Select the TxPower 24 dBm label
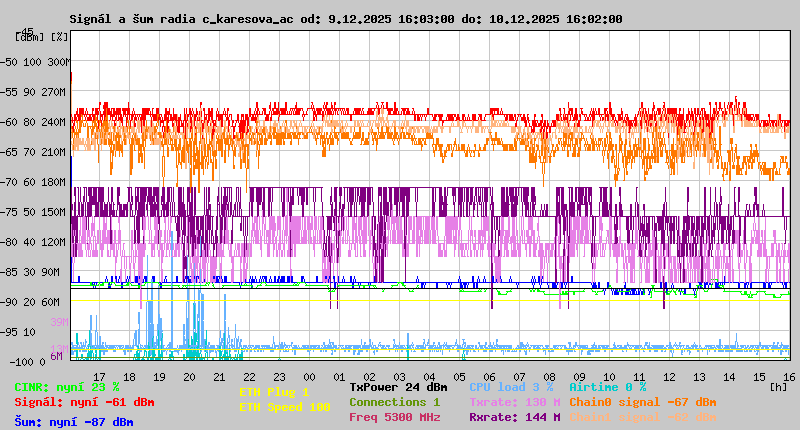The image size is (800, 430). 398,386
